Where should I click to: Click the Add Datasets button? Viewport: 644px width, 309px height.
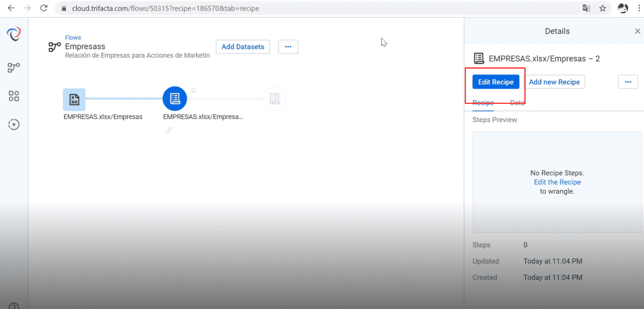coord(243,47)
